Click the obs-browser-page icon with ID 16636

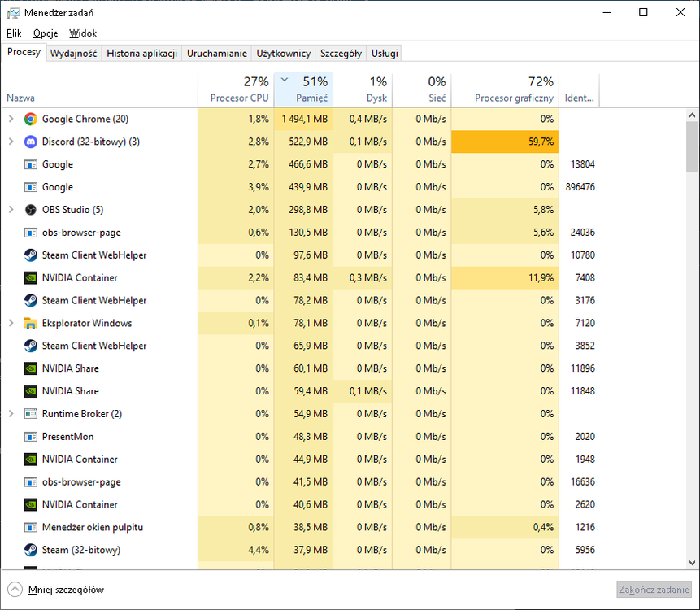pyautogui.click(x=30, y=481)
